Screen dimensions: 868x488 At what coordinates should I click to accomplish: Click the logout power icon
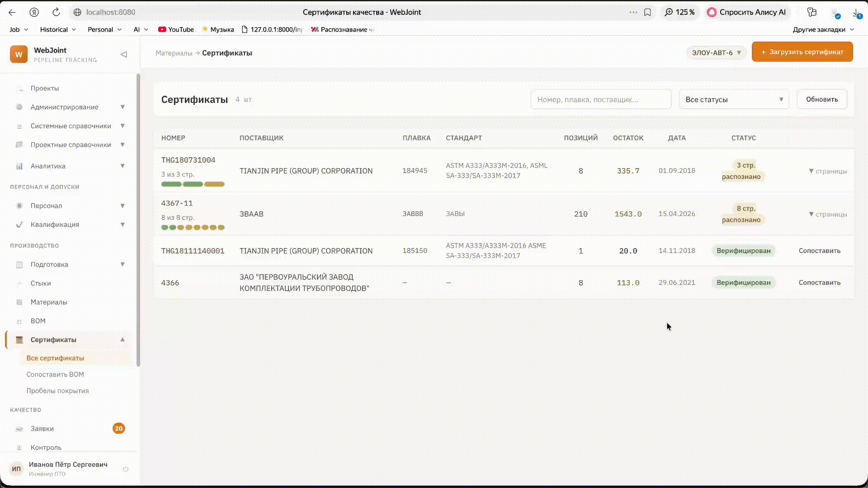coord(126,469)
